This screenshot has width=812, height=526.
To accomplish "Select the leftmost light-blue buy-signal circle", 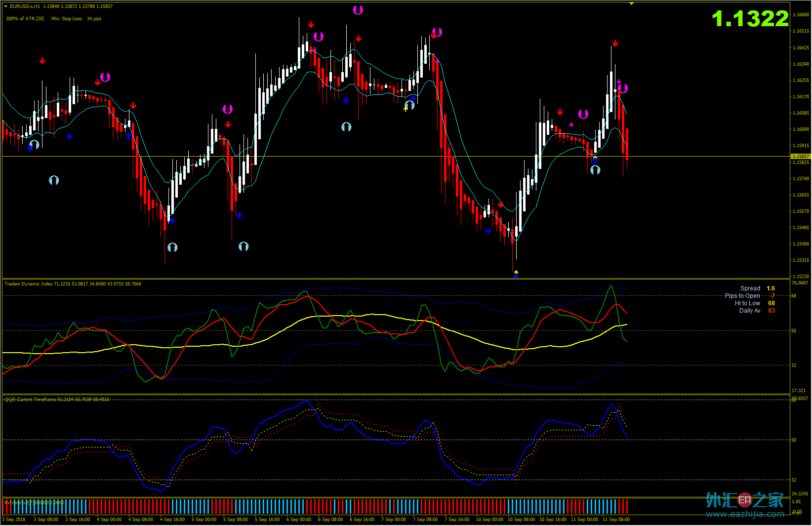I will [34, 145].
